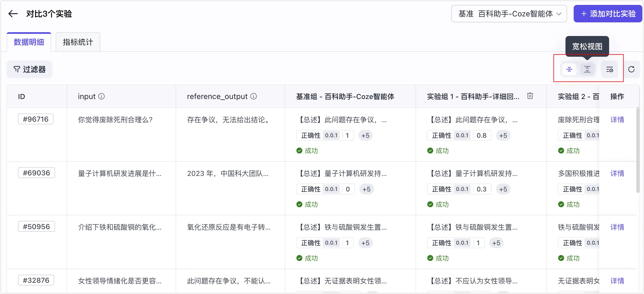This screenshot has width=644, height=294.
Task: Click ID tag #50956
Action: coord(37,227)
